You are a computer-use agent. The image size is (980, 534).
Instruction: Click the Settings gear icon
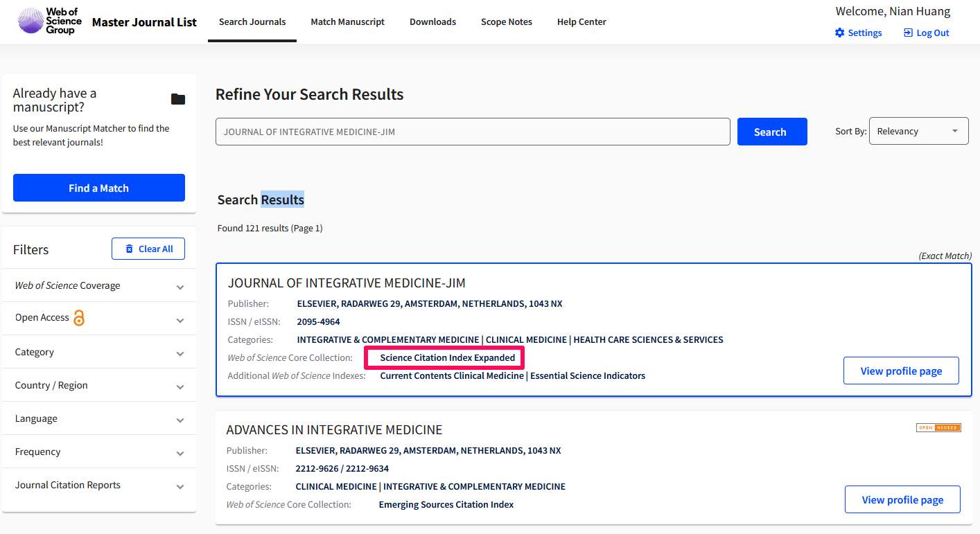[x=839, y=33]
